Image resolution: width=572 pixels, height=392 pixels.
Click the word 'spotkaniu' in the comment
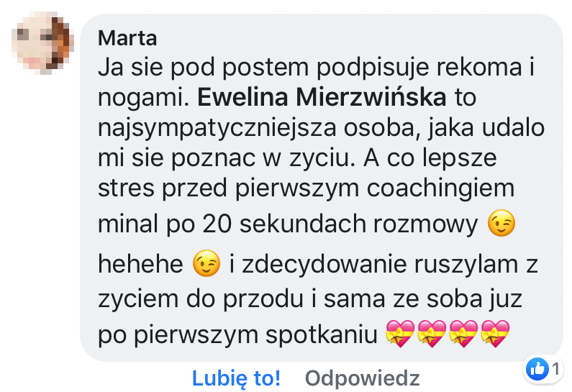coord(322,334)
